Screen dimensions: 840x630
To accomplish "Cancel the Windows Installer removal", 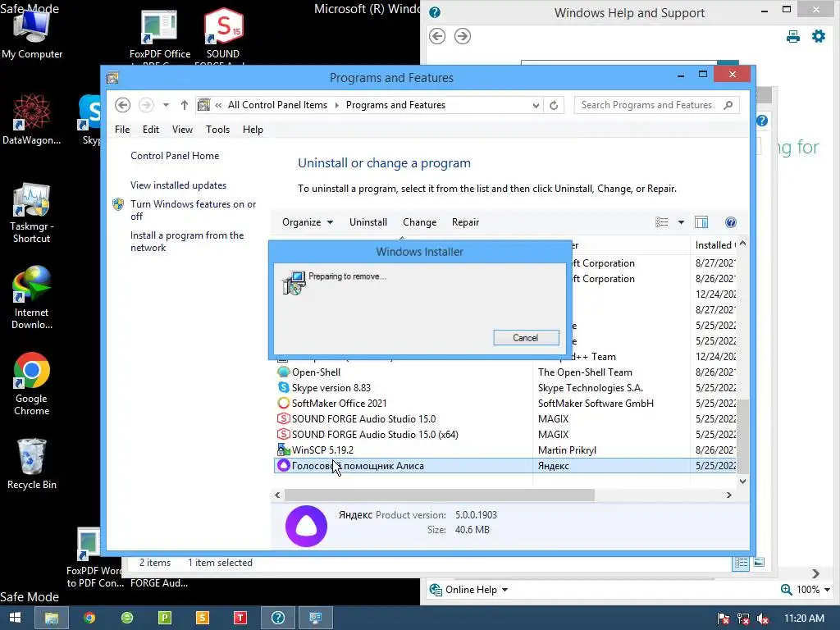I will coord(526,337).
